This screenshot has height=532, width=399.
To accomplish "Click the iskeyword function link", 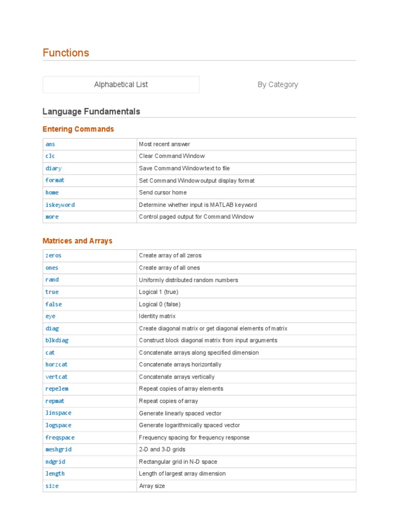I will [60, 205].
